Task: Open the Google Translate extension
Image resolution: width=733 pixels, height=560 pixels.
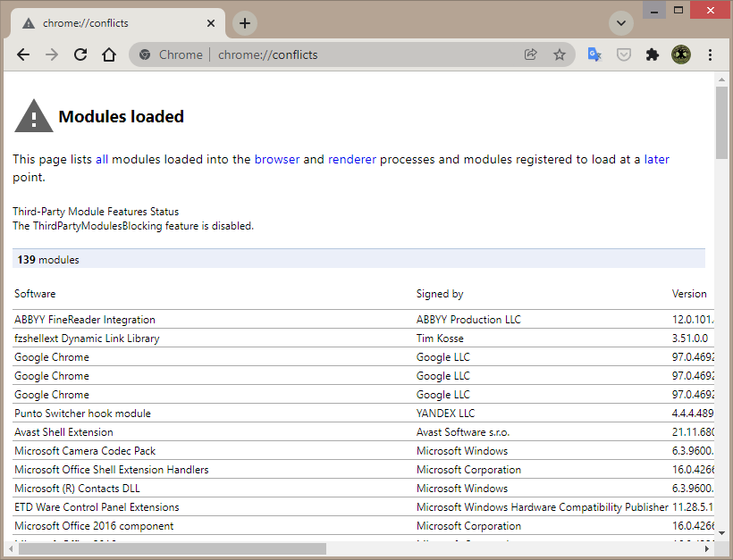Action: tap(594, 54)
